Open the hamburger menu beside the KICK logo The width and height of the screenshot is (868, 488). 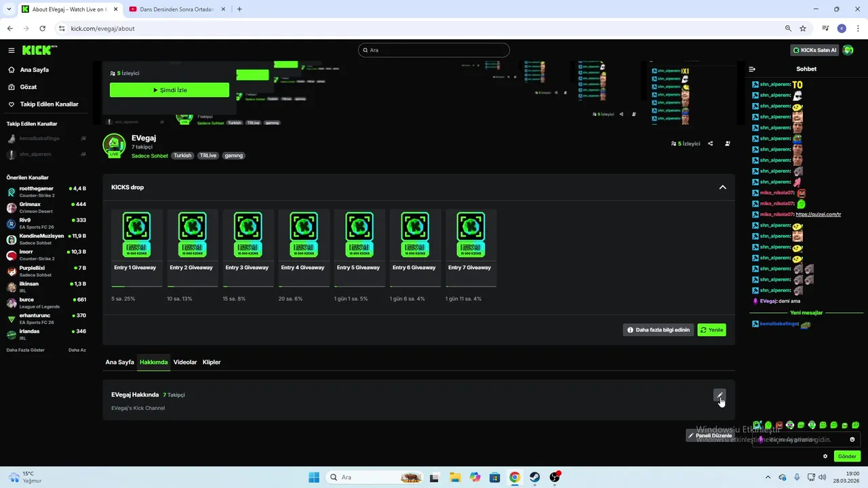pyautogui.click(x=12, y=50)
